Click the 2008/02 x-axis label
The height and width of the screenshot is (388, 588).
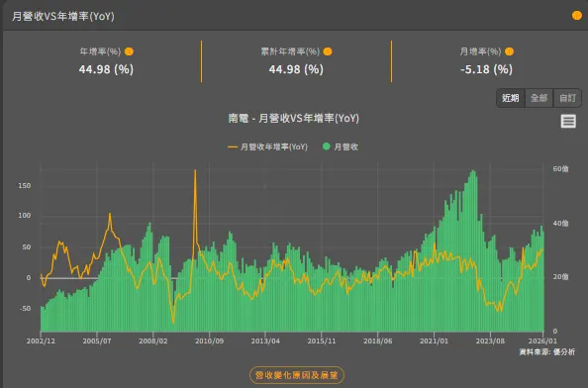coord(153,341)
